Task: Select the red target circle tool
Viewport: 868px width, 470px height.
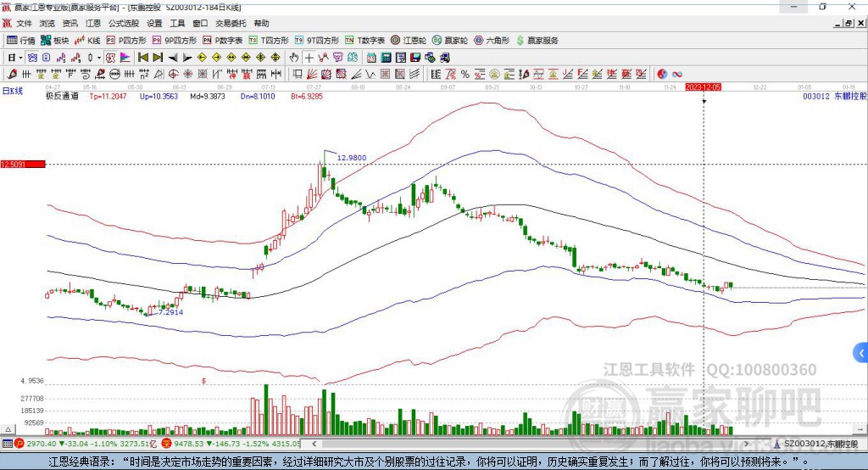Action: tap(173, 75)
